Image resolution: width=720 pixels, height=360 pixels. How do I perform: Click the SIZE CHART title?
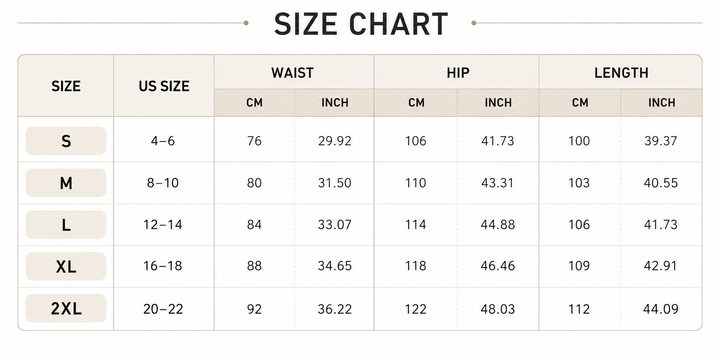click(360, 24)
